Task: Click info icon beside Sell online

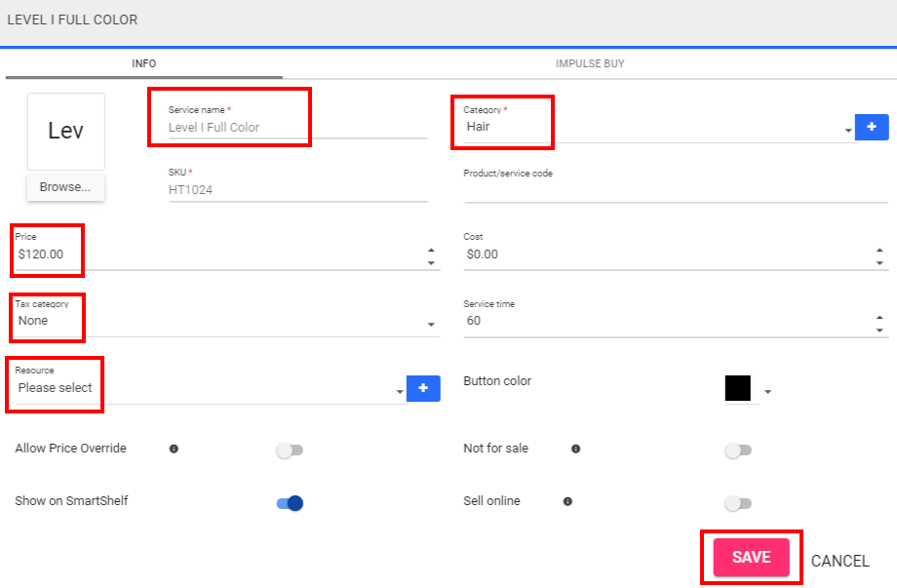Action: click(x=567, y=501)
